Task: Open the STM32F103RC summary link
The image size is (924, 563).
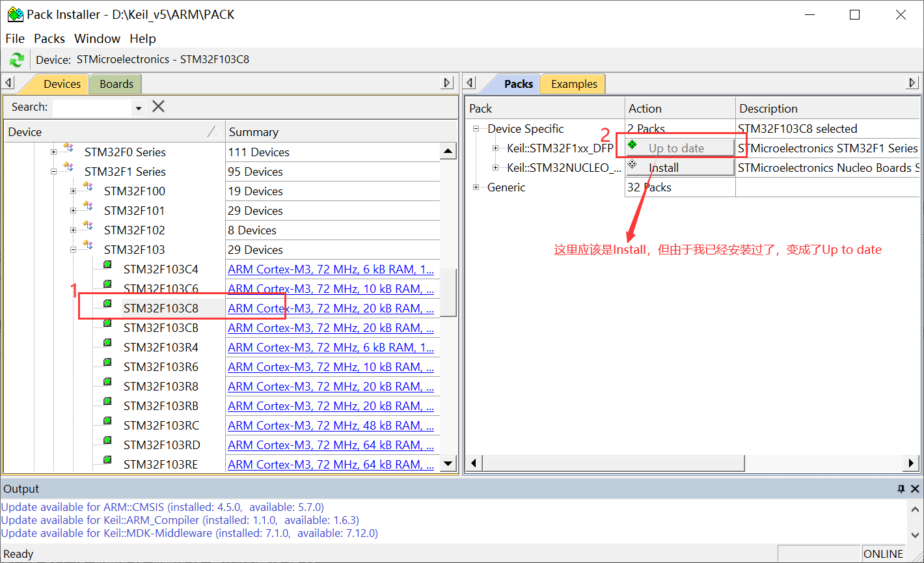Action: 331,425
